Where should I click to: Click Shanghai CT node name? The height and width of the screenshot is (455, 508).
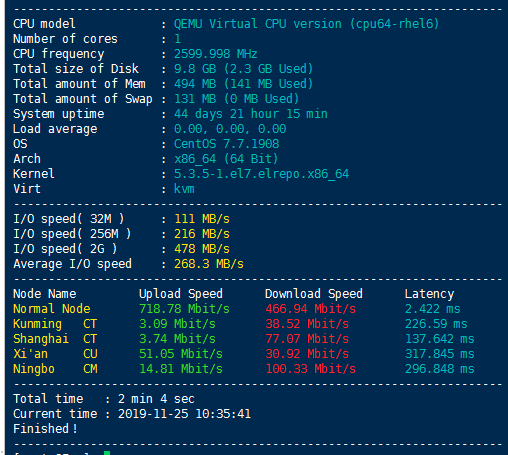pos(55,339)
